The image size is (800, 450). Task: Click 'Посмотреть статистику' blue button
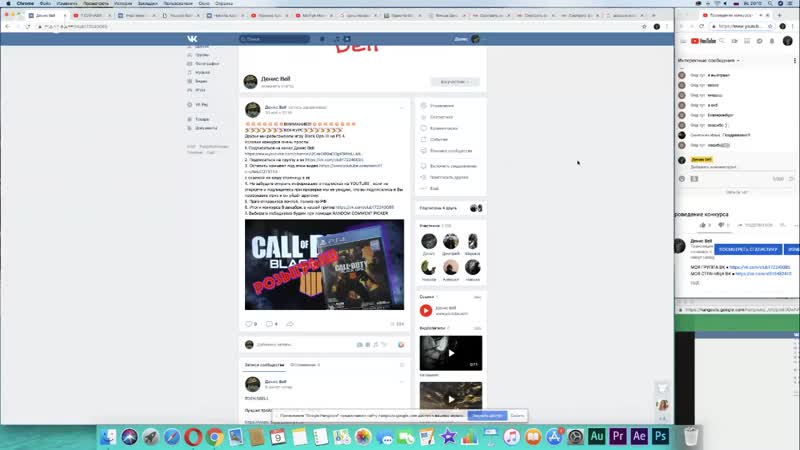click(x=748, y=249)
